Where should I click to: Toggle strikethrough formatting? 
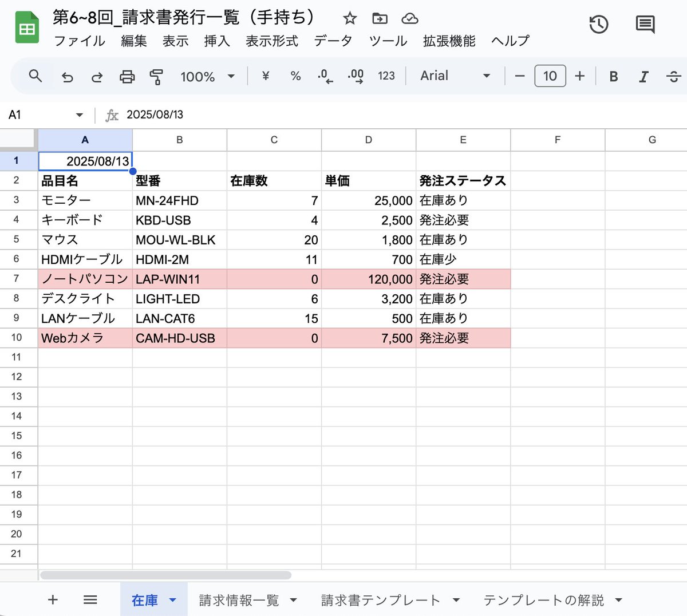pyautogui.click(x=674, y=76)
